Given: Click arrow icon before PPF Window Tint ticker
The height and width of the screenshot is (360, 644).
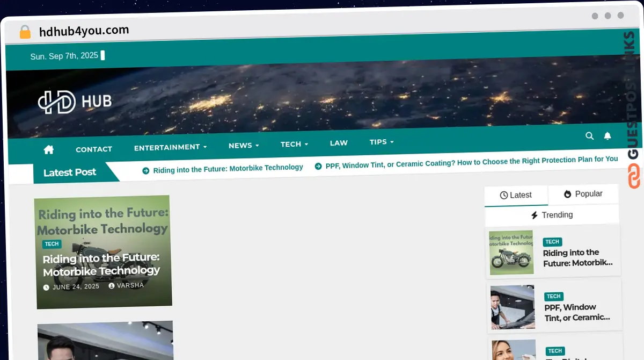Looking at the screenshot, I should point(318,167).
